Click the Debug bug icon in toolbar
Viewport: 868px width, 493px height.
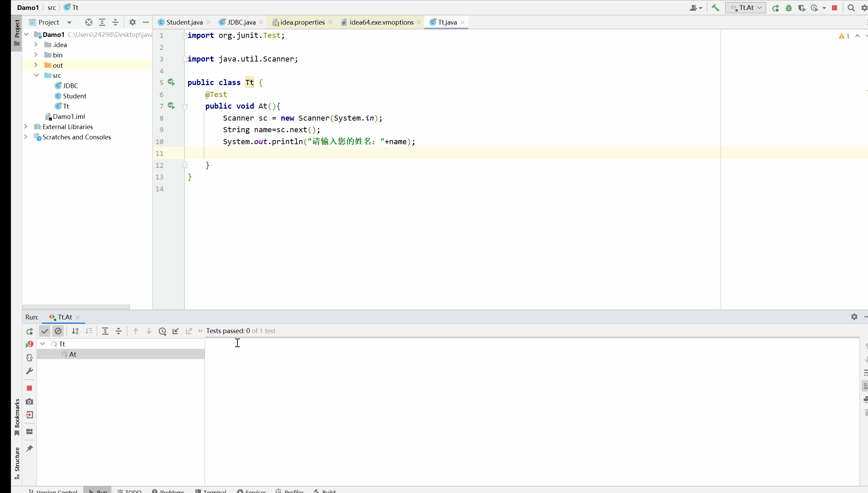pos(788,8)
